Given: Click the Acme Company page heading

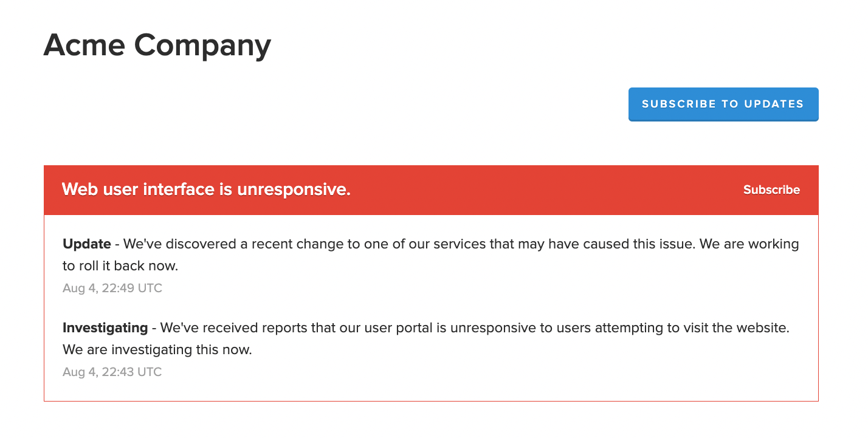Looking at the screenshot, I should click(x=157, y=46).
